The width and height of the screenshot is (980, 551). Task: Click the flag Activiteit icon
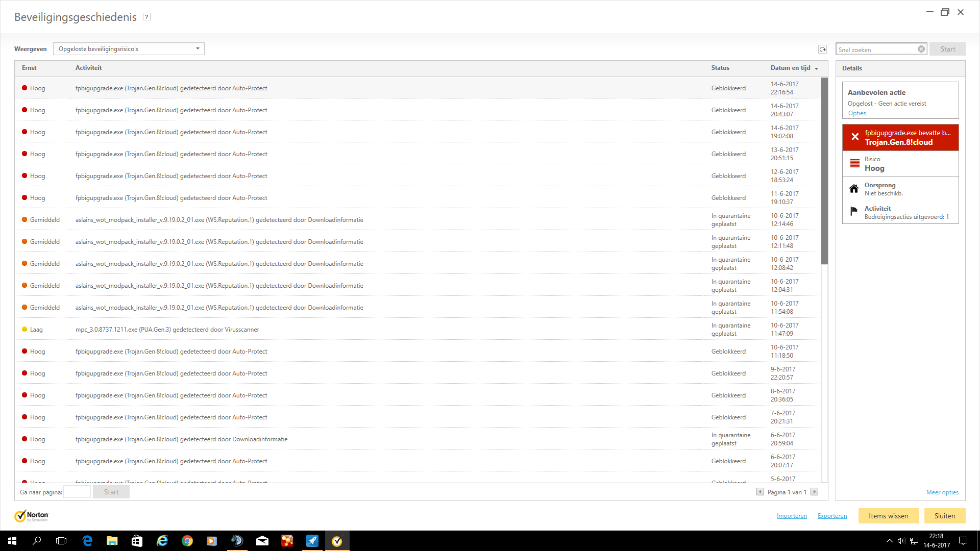pos(854,212)
